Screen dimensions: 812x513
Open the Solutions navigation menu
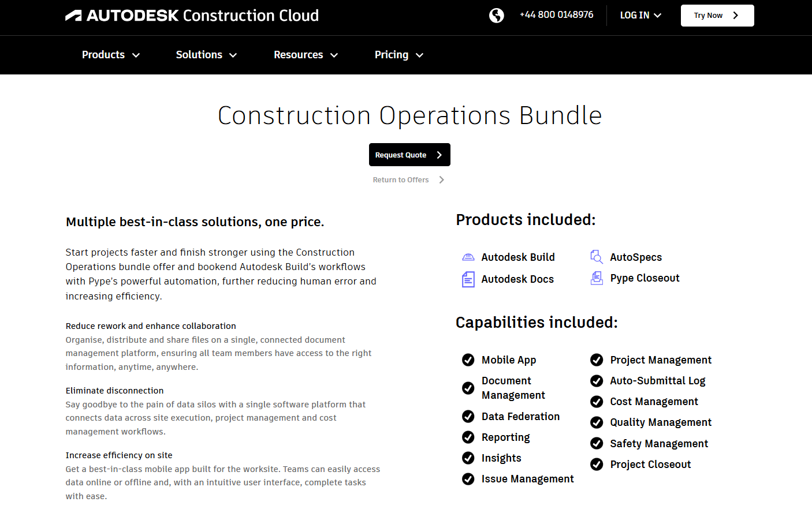(x=207, y=55)
